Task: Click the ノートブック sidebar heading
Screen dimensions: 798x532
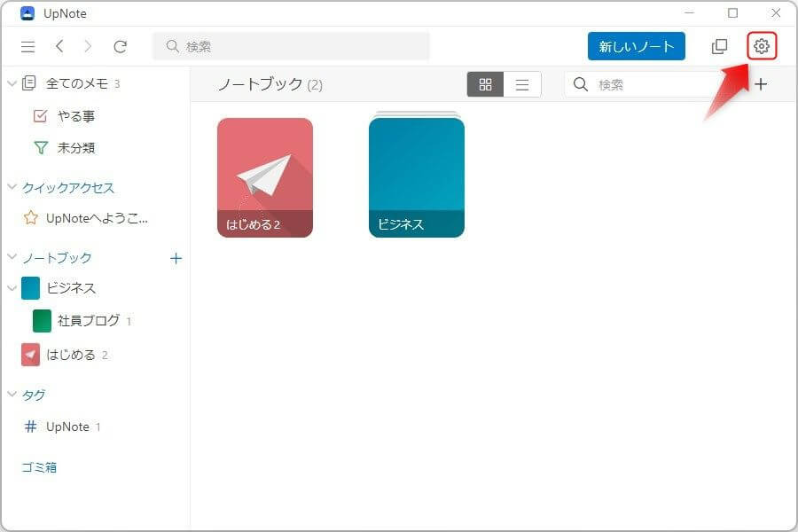Action: coord(57,258)
